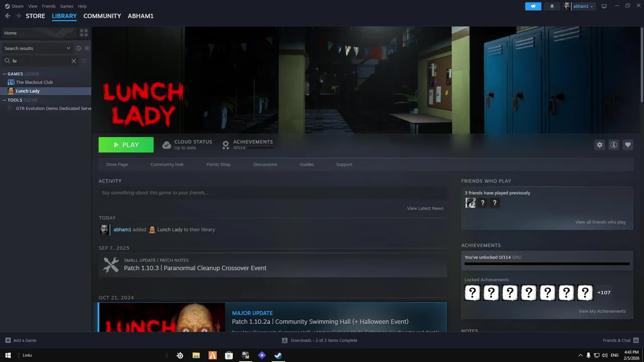
Task: Open the Downloads status bar entry
Action: click(319, 340)
